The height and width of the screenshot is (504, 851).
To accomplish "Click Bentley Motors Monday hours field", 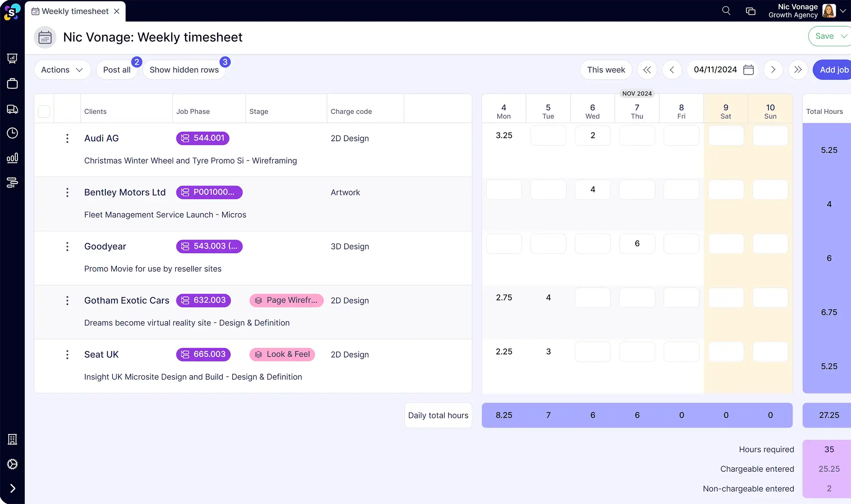I will click(x=504, y=189).
